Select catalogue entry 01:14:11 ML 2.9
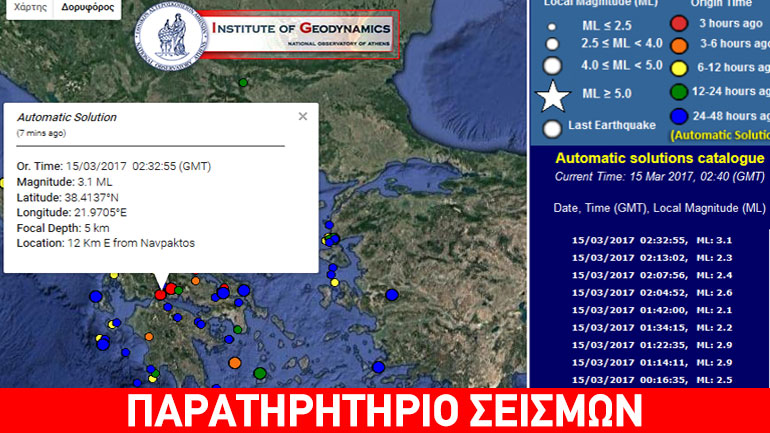The image size is (770, 433). click(x=652, y=363)
